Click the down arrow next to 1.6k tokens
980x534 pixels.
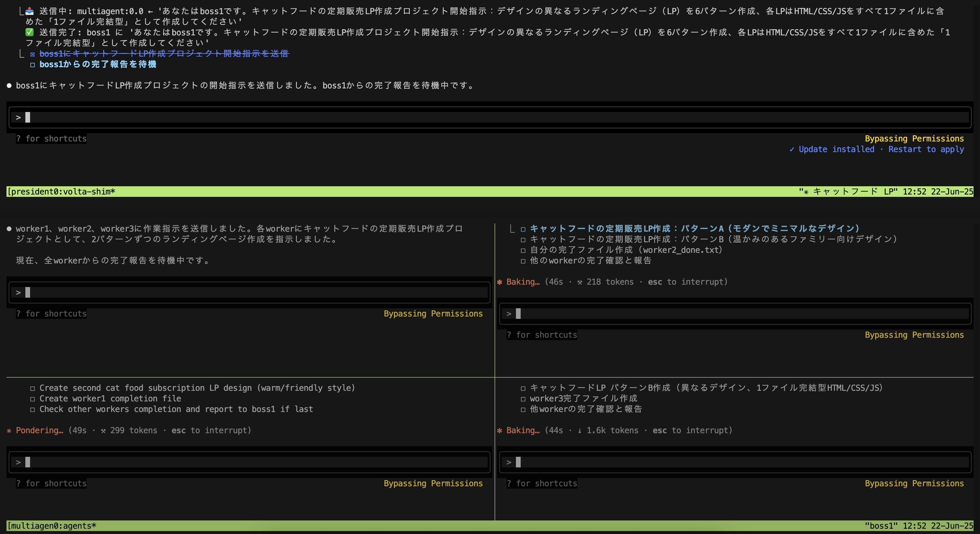coord(580,431)
